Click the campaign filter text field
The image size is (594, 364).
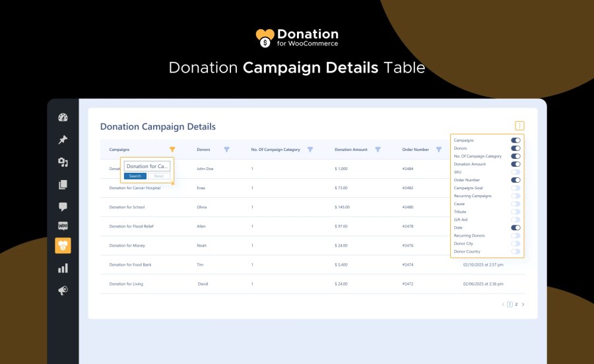pyautogui.click(x=147, y=166)
